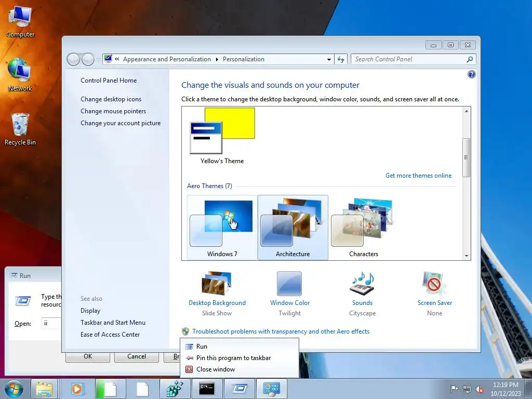
Task: Click the search magnifier icon
Action: 470,59
